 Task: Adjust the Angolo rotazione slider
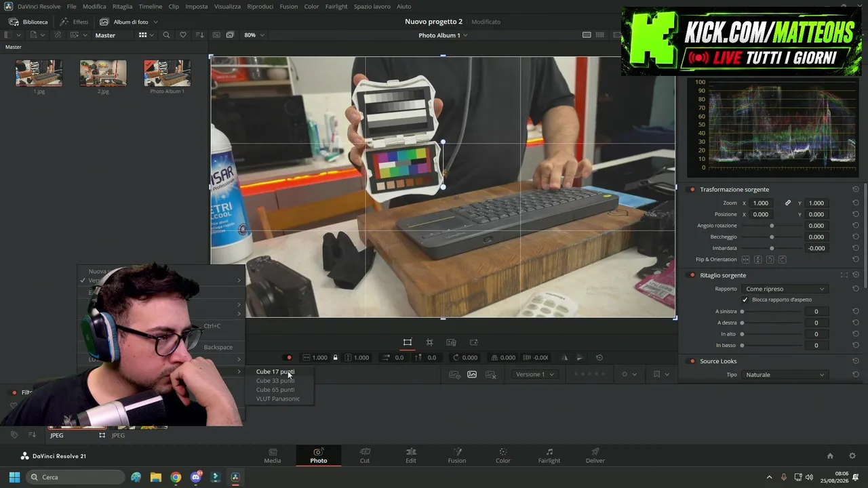[772, 226]
